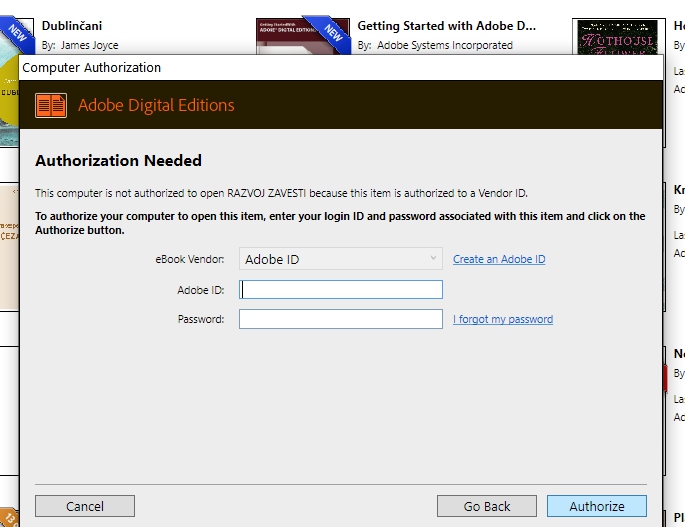
Task: Focus the Adobe ID text field
Action: tap(341, 290)
